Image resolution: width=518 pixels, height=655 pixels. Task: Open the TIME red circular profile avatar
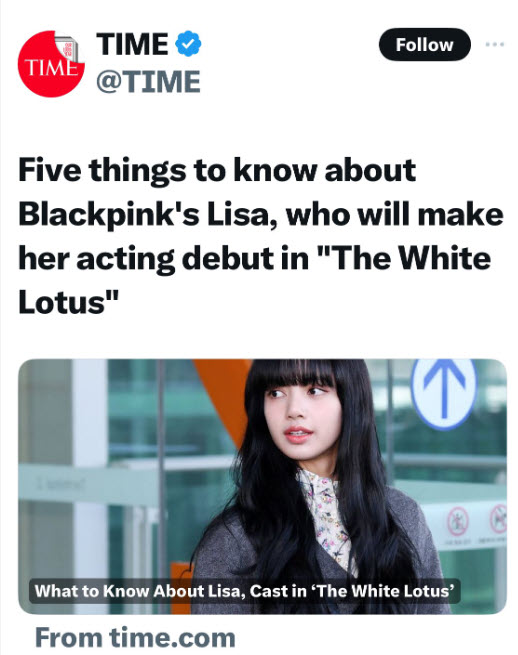click(x=51, y=63)
